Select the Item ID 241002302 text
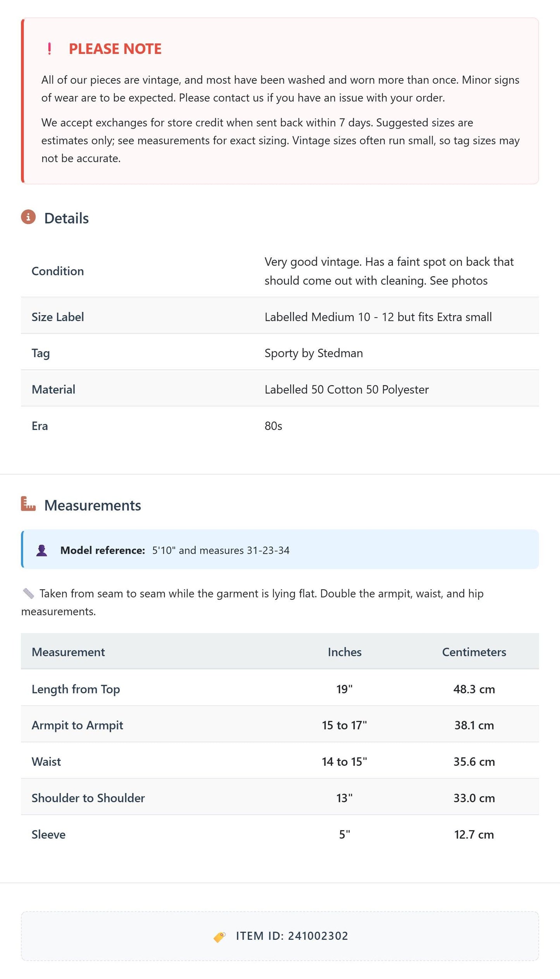This screenshot has width=560, height=979. point(292,936)
